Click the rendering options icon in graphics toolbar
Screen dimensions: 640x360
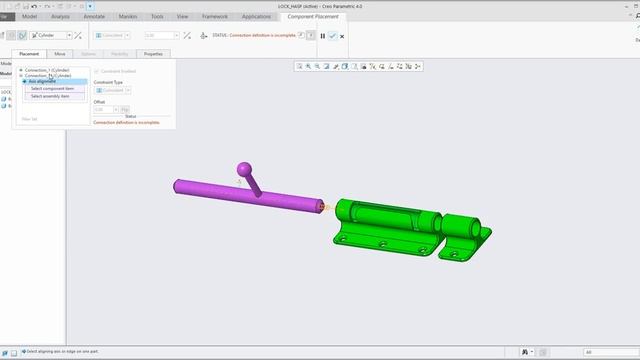pos(336,66)
